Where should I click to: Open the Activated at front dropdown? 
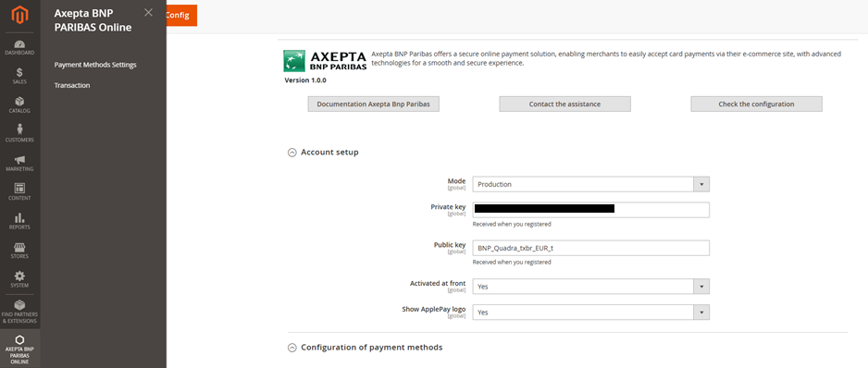point(590,287)
